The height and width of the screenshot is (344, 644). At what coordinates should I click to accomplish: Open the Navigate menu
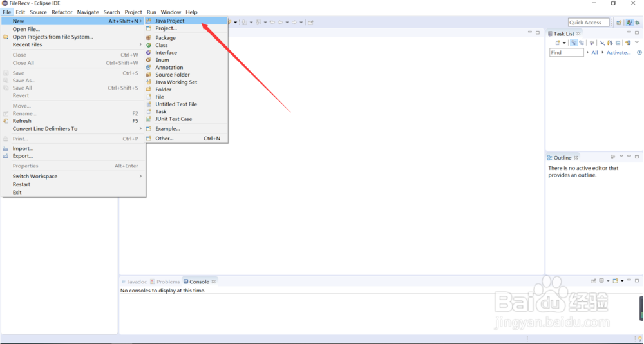pos(88,12)
